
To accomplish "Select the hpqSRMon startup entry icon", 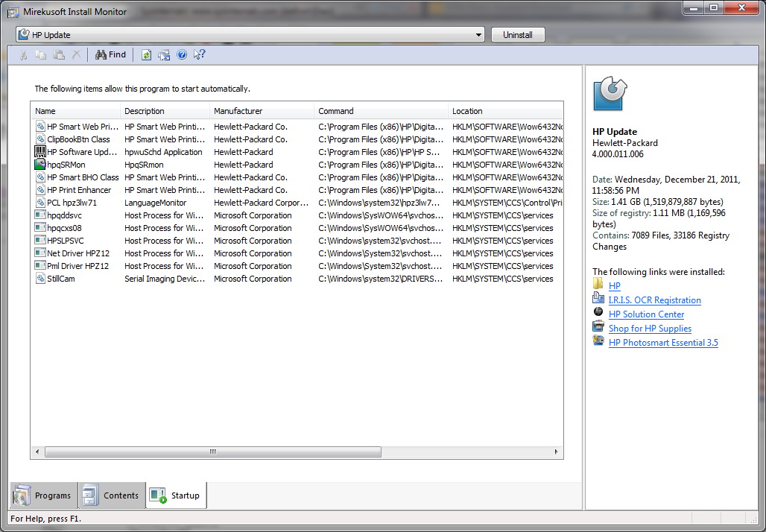I will (40, 165).
